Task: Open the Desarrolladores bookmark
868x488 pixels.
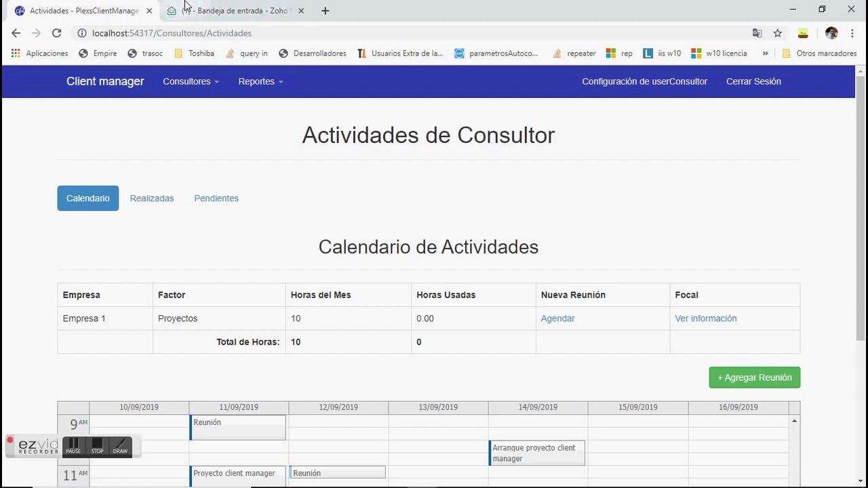Action: 313,54
